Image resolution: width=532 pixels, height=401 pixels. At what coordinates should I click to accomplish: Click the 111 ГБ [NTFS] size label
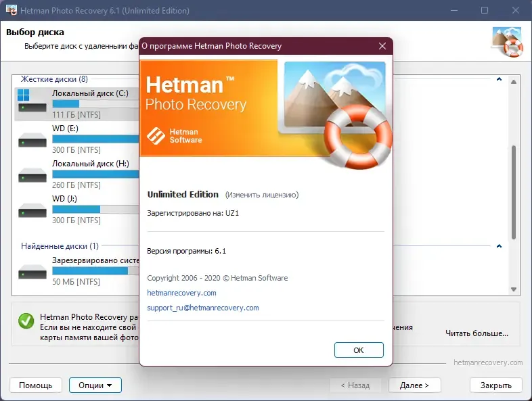[76, 115]
